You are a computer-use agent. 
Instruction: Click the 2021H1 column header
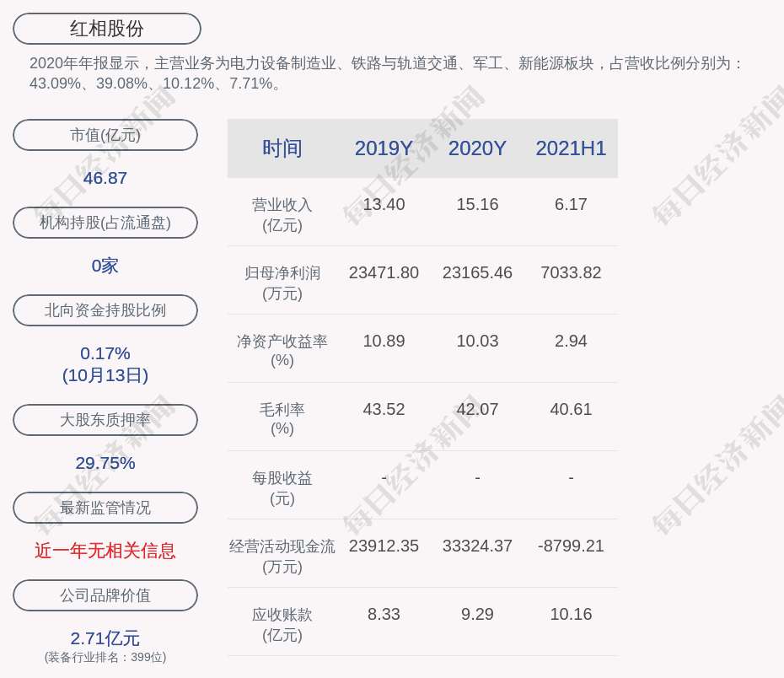[571, 148]
